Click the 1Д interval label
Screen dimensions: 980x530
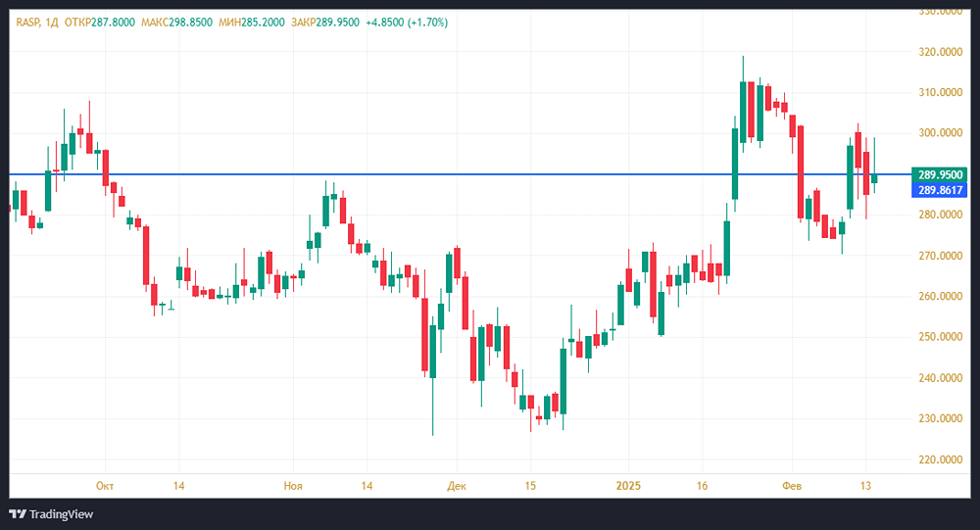pos(53,22)
